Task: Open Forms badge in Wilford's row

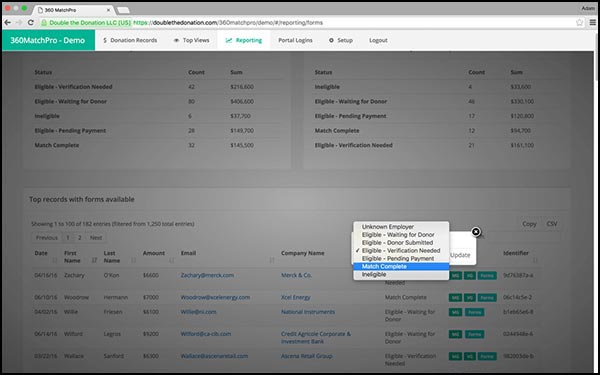Action: pos(474,334)
